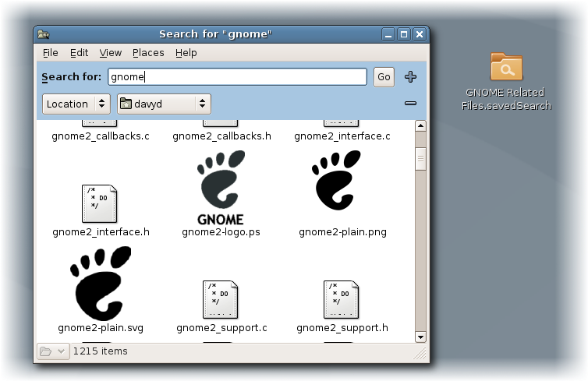
Task: Click the gnome2-logo.ps file name label
Action: click(221, 232)
